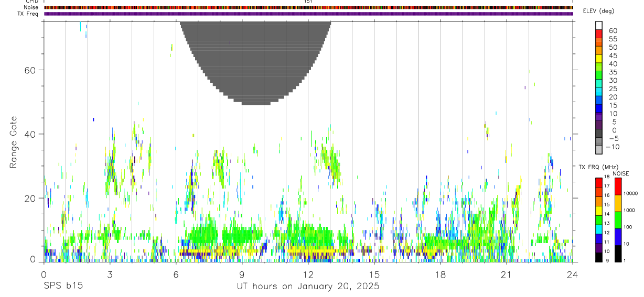Click the '24' UT hour tick label
The height and width of the screenshot is (297, 644).
tap(572, 274)
